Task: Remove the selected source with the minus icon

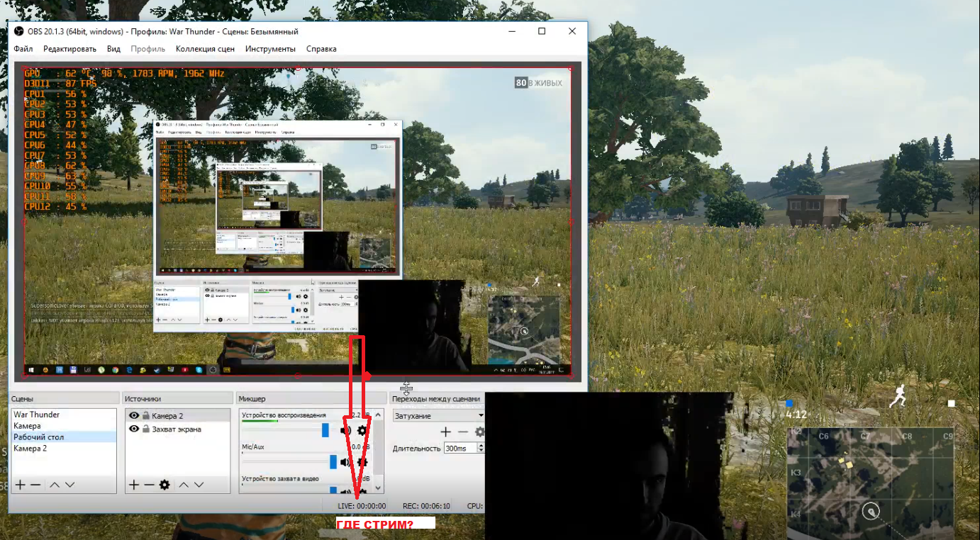Action: pos(149,485)
